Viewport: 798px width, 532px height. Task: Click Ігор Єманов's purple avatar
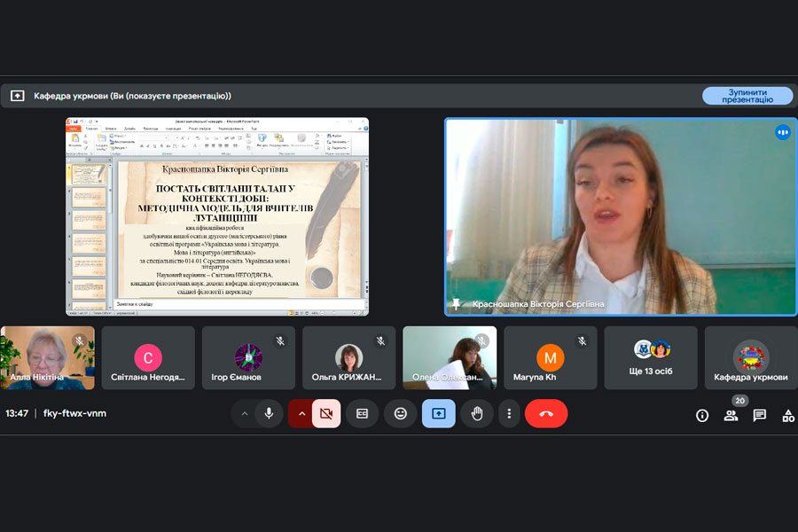coord(248,357)
